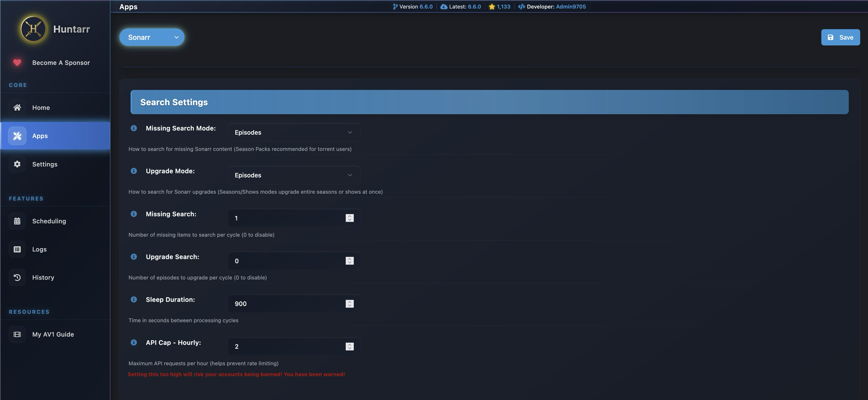868x400 pixels.
Task: Click the Sleep Duration stepper arrows
Action: pyautogui.click(x=349, y=304)
